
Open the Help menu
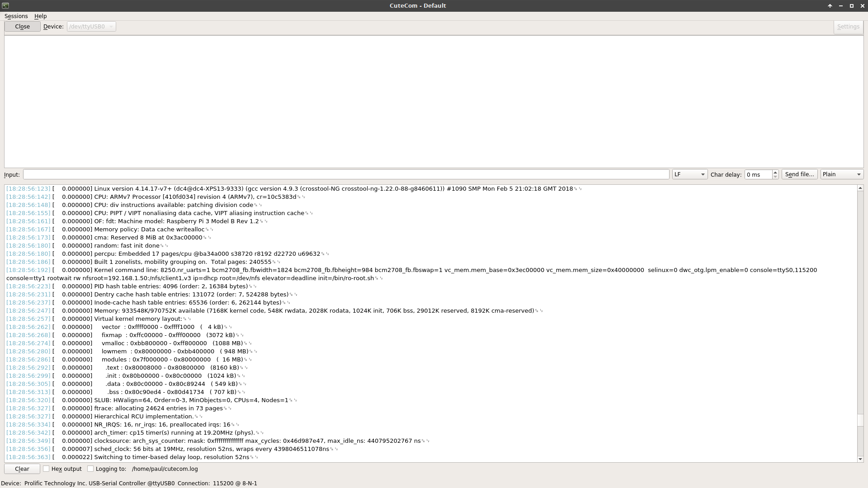coord(40,15)
